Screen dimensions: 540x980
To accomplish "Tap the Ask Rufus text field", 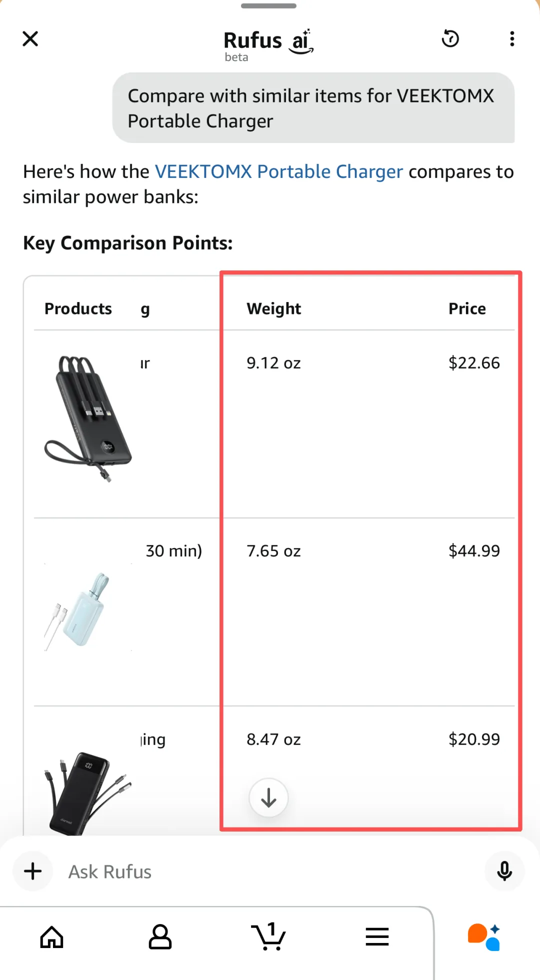I will click(270, 871).
